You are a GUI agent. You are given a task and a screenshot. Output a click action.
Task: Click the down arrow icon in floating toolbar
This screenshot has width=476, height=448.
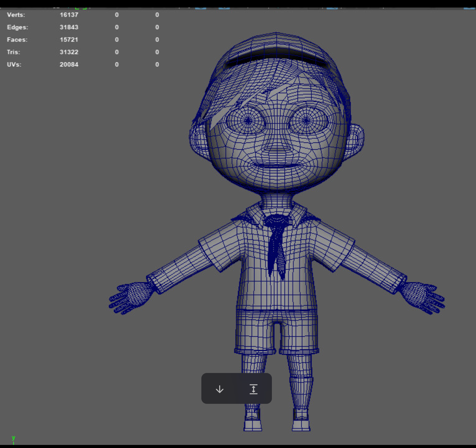click(x=220, y=389)
